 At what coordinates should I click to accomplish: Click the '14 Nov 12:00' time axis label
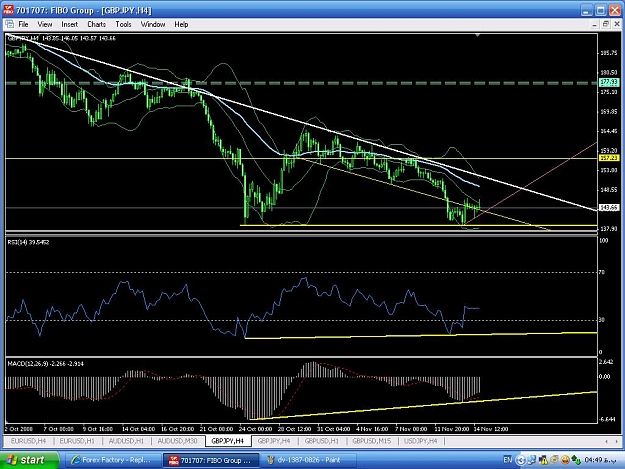491,429
